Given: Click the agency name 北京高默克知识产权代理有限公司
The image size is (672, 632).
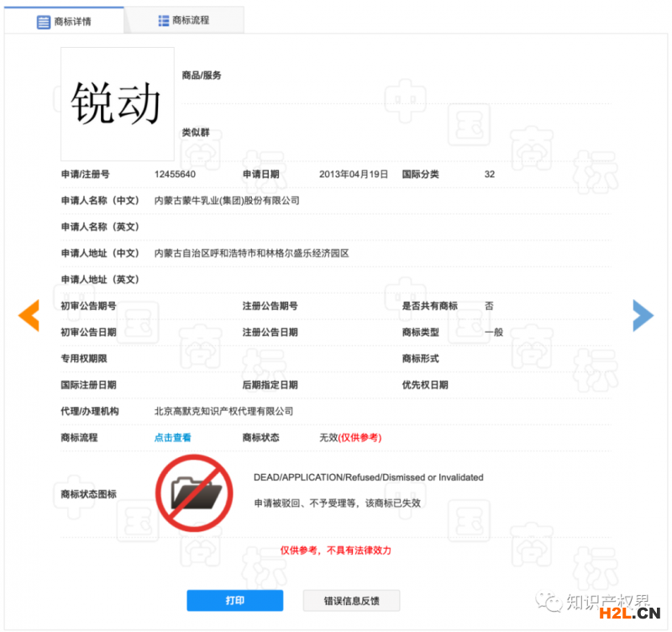Looking at the screenshot, I should tap(223, 412).
